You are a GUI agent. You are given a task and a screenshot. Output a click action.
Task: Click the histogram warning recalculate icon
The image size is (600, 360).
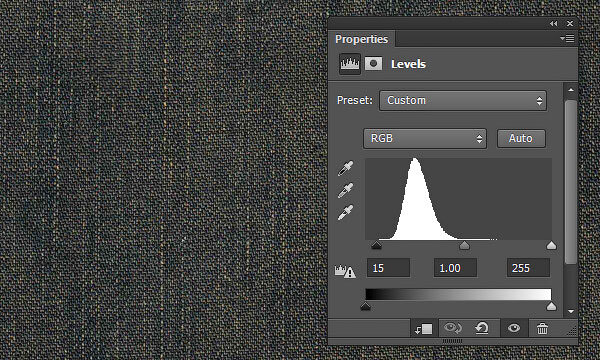[345, 271]
